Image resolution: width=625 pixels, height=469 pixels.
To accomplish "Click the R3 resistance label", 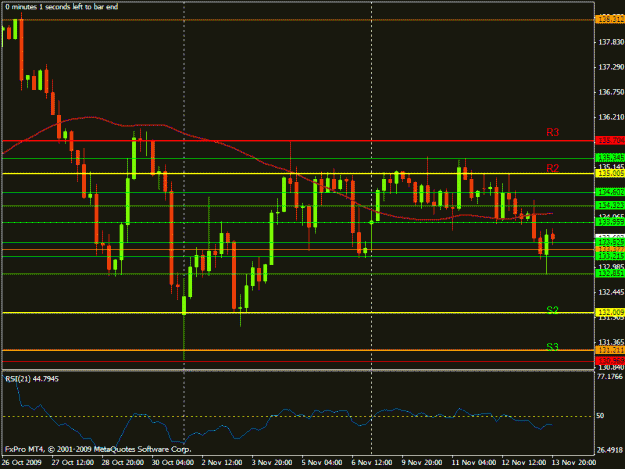I will pos(552,132).
